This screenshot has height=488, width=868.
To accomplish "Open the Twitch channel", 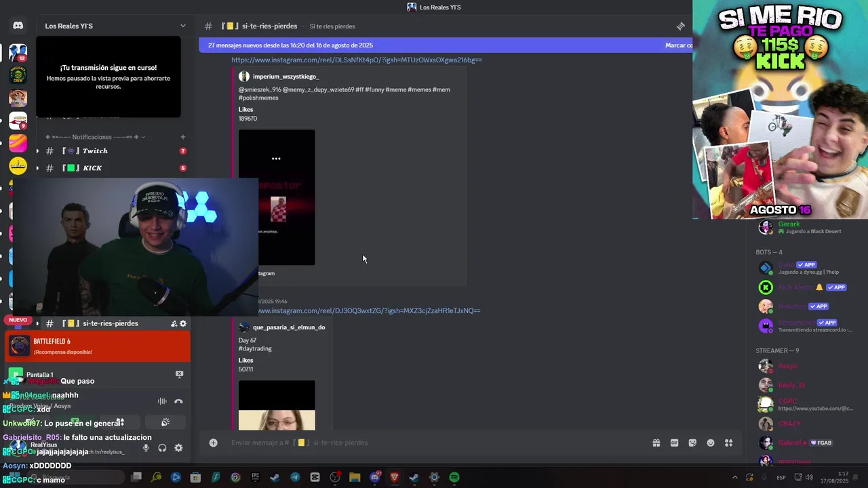I will (115, 151).
